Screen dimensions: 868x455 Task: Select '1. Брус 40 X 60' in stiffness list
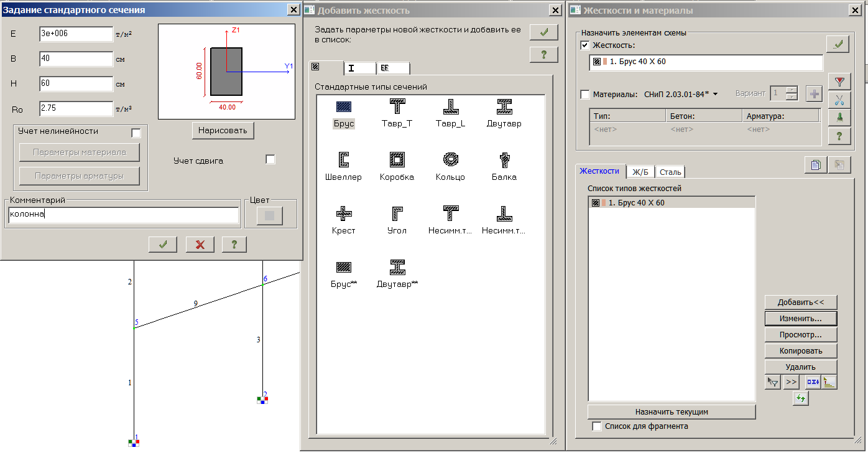tap(672, 202)
